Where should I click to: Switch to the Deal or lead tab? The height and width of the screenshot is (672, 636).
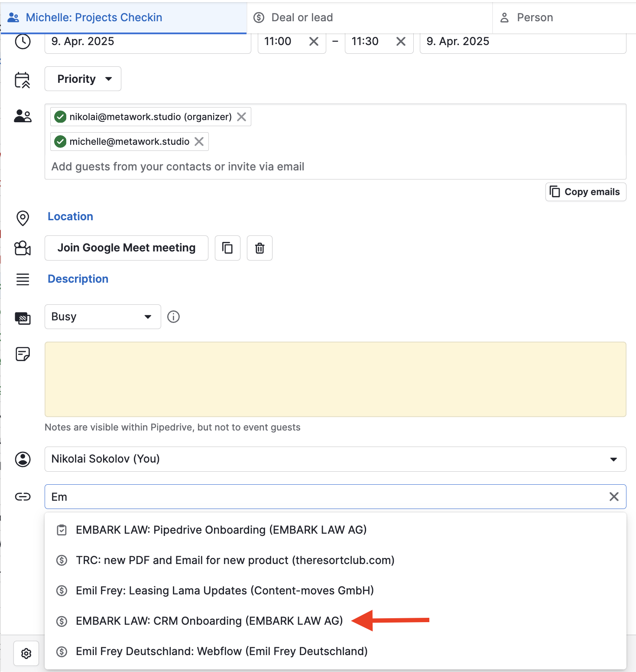pos(302,18)
